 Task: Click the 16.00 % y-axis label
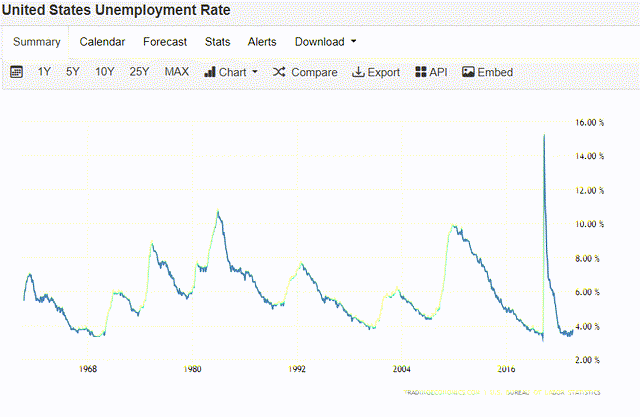589,122
